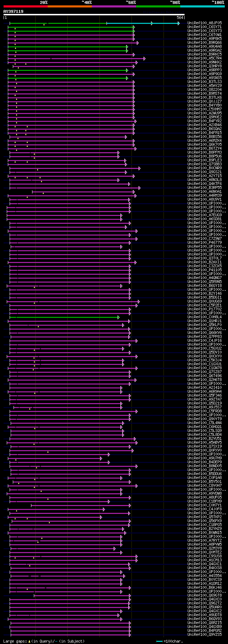Select the purple alignment bar for A6N0A1
This screenshot has height=644, width=228.
(x=83, y=192)
